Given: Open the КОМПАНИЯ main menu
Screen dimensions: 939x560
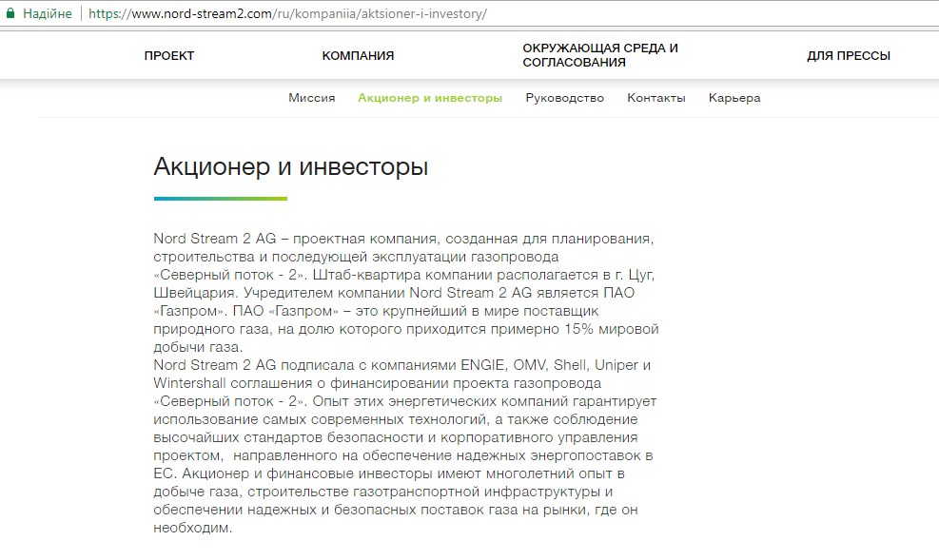Looking at the screenshot, I should pos(358,56).
